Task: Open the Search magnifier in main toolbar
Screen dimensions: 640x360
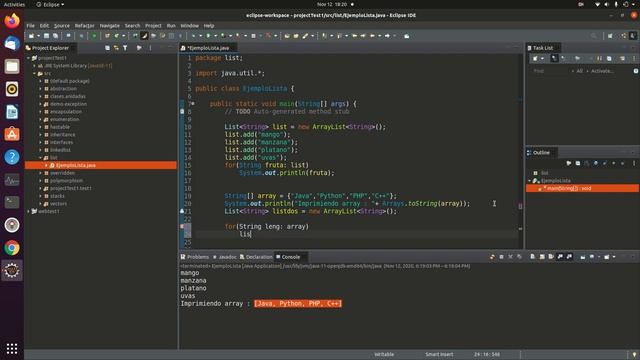Action: (593, 36)
